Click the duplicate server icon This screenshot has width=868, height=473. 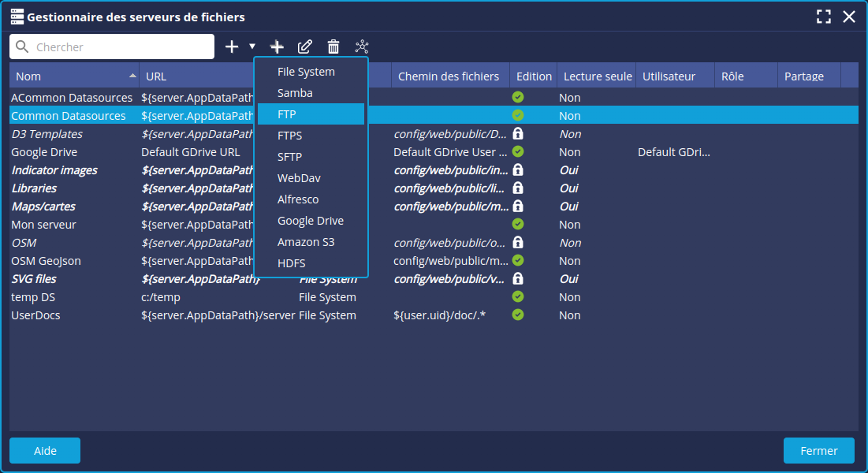277,47
